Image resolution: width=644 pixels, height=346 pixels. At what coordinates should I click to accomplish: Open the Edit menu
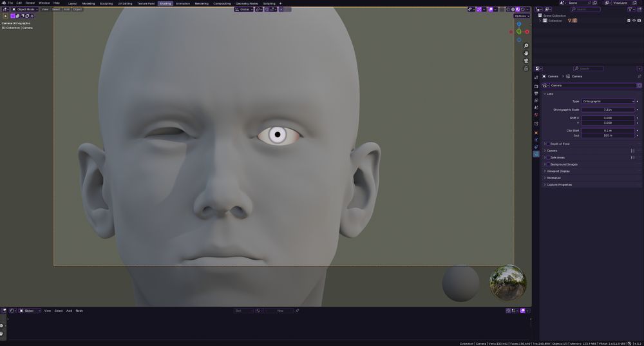click(x=19, y=3)
